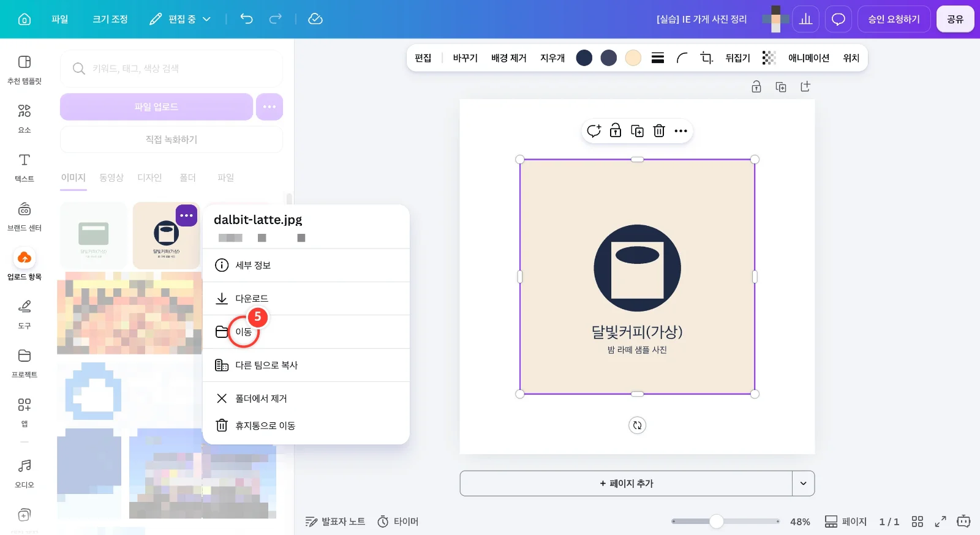Viewport: 980px width, 535px height.
Task: Switch to the 폴더 tab
Action: coord(187,178)
